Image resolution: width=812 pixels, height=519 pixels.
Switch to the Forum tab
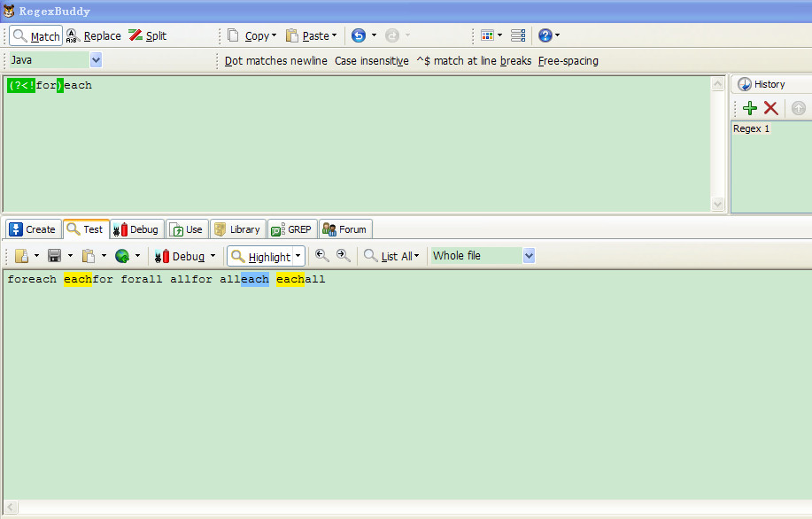coord(344,229)
